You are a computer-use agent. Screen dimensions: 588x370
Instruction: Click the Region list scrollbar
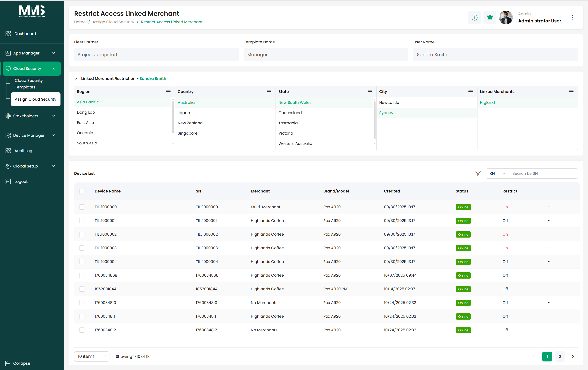coord(173,117)
